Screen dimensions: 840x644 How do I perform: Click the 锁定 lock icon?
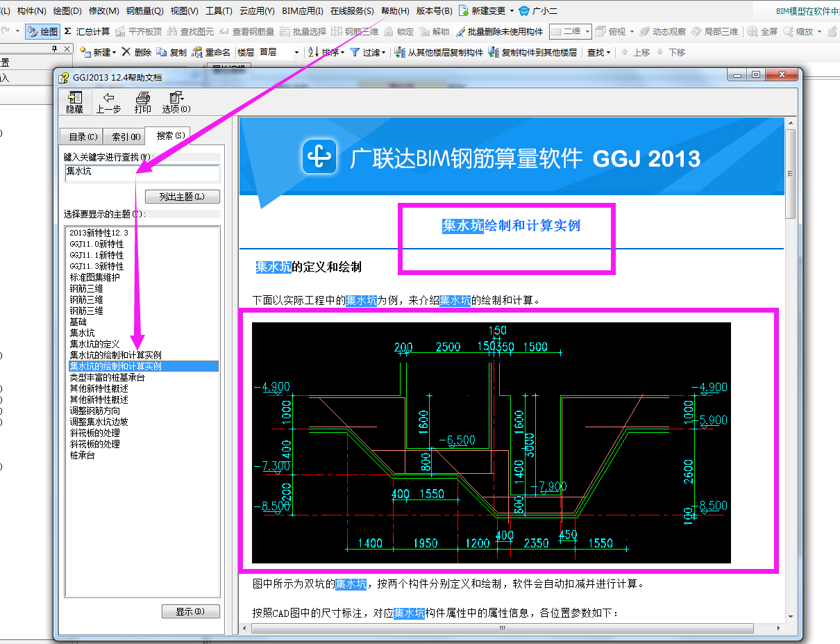(398, 32)
